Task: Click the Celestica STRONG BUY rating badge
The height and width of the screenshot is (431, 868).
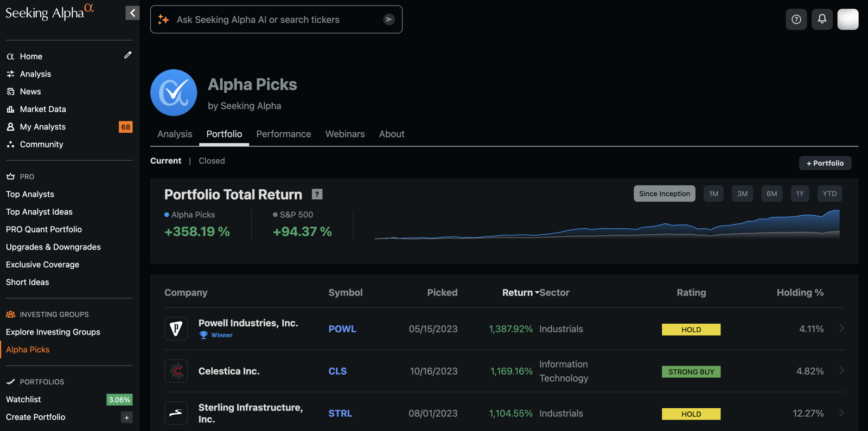Action: tap(691, 372)
